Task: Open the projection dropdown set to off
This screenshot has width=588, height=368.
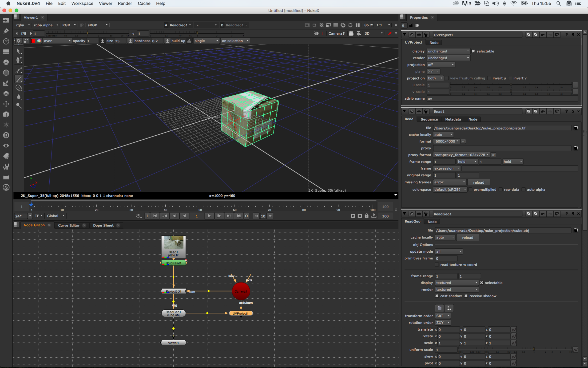Action: pyautogui.click(x=441, y=65)
